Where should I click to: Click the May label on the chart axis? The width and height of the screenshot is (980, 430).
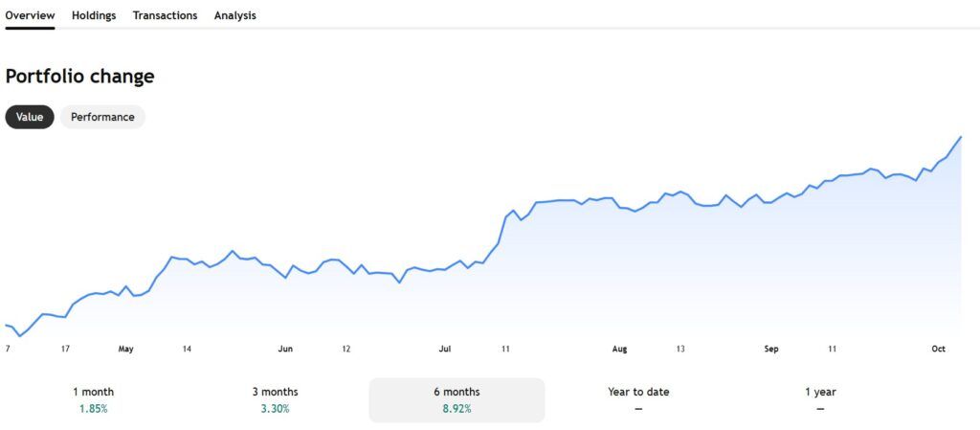pyautogui.click(x=125, y=350)
